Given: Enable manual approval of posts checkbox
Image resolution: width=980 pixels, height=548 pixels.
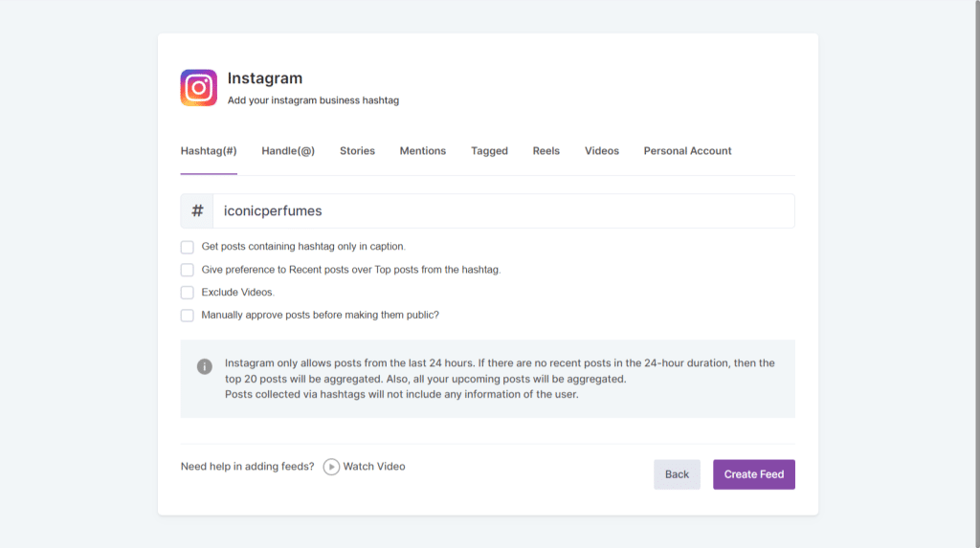Looking at the screenshot, I should [188, 316].
